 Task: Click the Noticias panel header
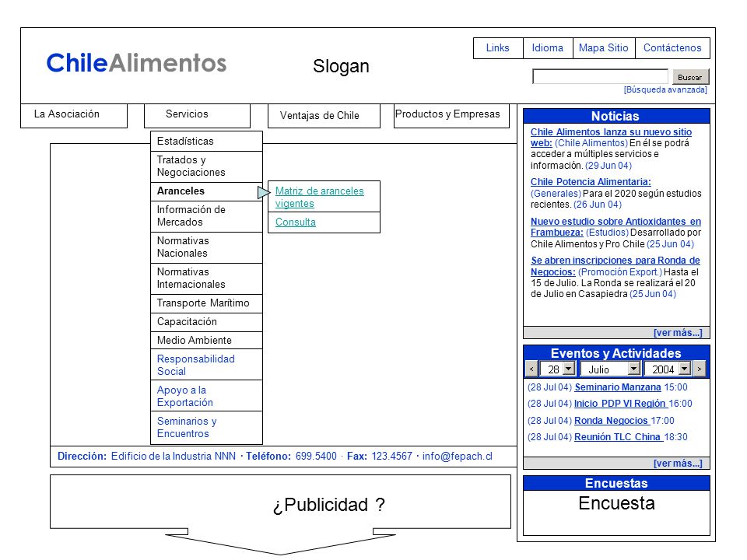click(616, 116)
